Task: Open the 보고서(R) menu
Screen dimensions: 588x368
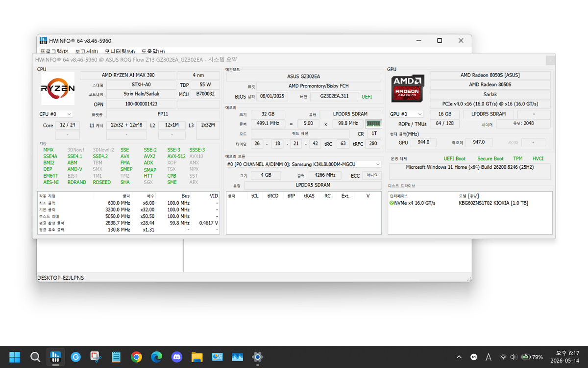Action: click(86, 51)
